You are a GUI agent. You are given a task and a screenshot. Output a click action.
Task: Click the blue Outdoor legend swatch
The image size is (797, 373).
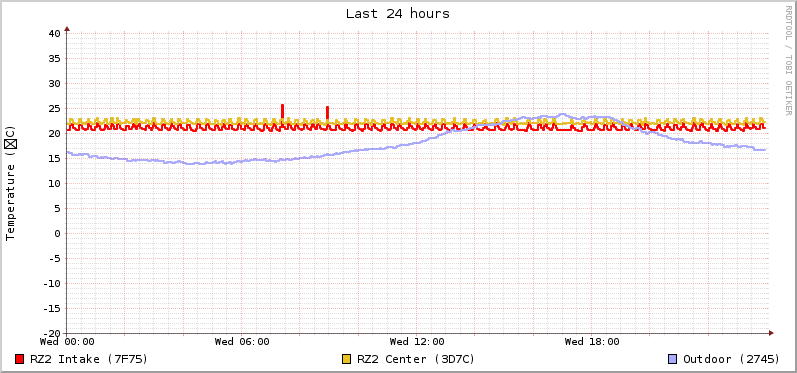(673, 359)
